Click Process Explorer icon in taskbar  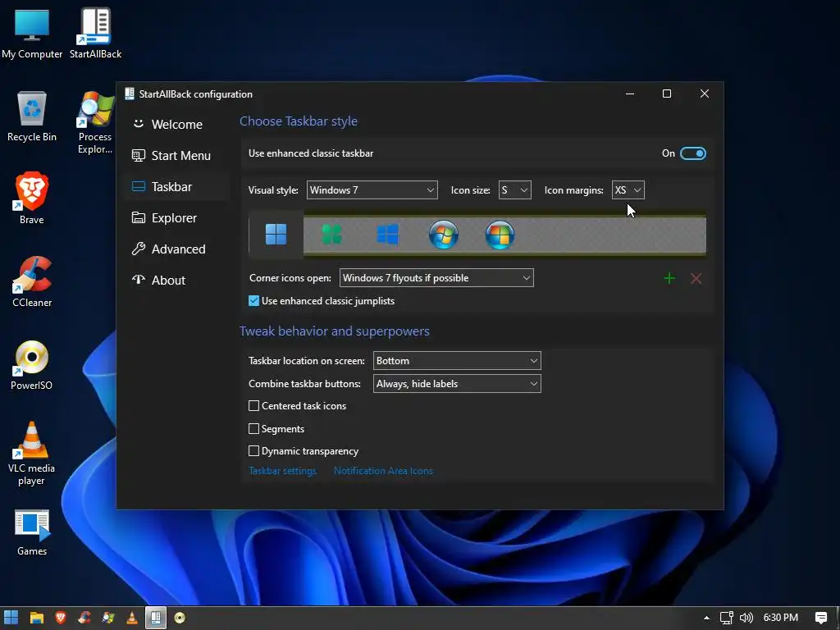tap(108, 618)
